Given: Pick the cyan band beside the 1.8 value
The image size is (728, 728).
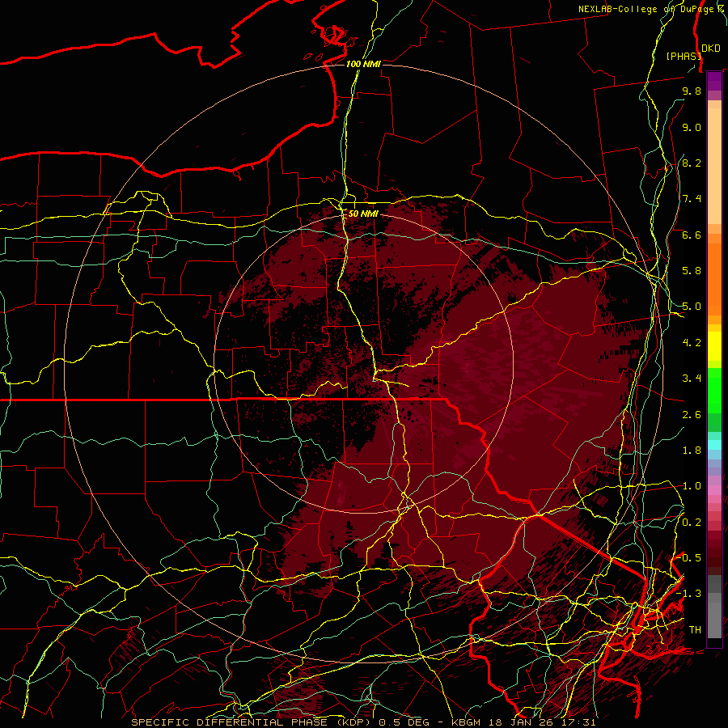Looking at the screenshot, I should tap(714, 445).
